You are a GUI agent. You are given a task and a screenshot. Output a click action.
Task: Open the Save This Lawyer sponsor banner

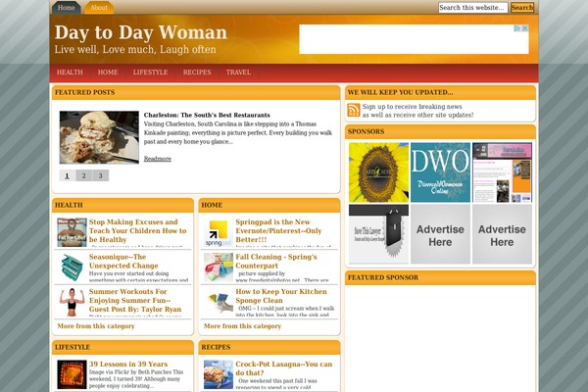click(378, 234)
